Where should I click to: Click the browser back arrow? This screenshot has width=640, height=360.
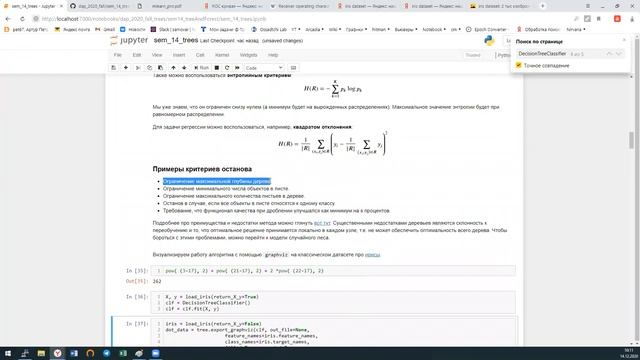pos(8,19)
